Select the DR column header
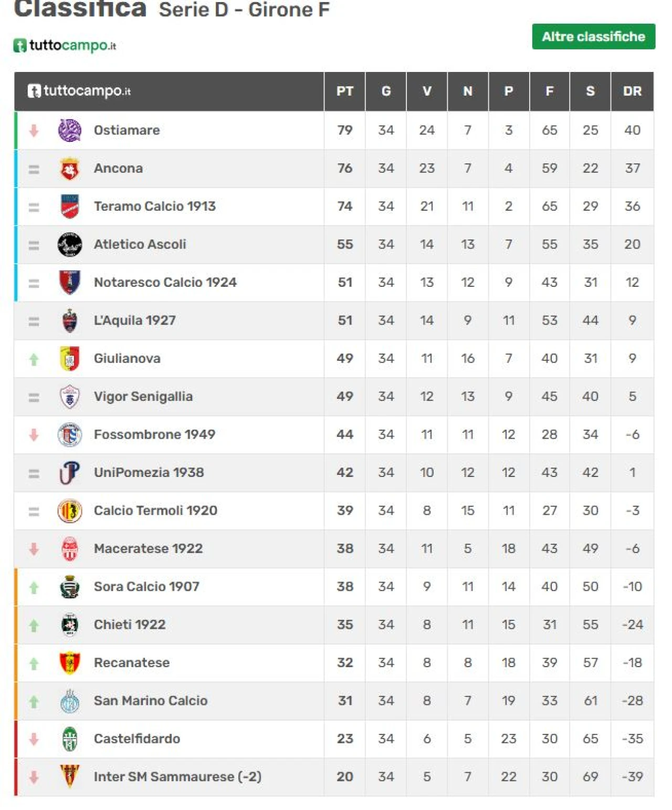This screenshot has width=672, height=810. pyautogui.click(x=632, y=91)
